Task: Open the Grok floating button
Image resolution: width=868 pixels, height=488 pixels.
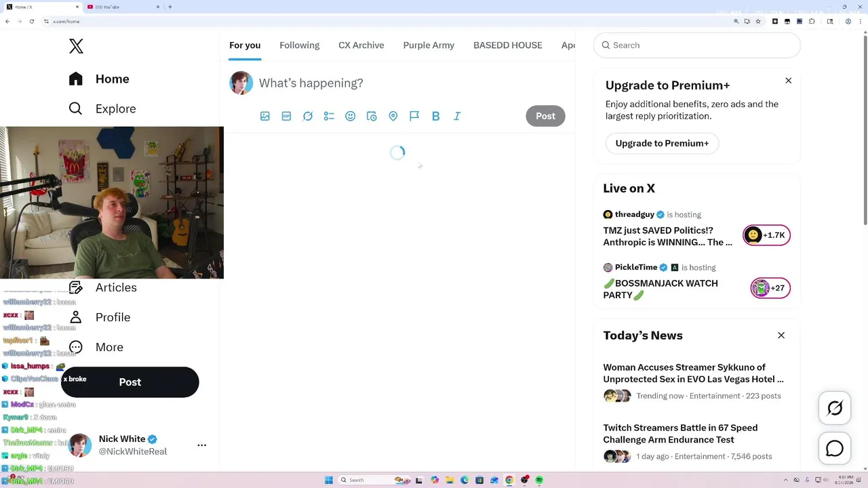Action: (835, 408)
